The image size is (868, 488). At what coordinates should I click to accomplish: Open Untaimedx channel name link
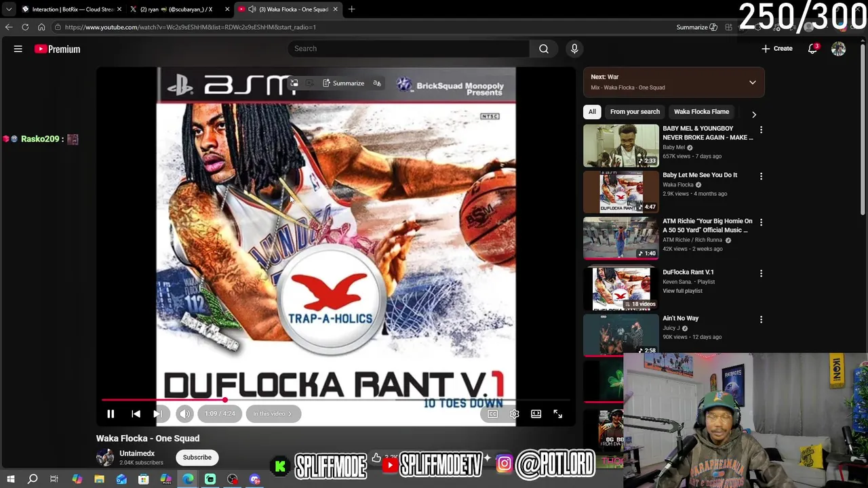click(137, 453)
